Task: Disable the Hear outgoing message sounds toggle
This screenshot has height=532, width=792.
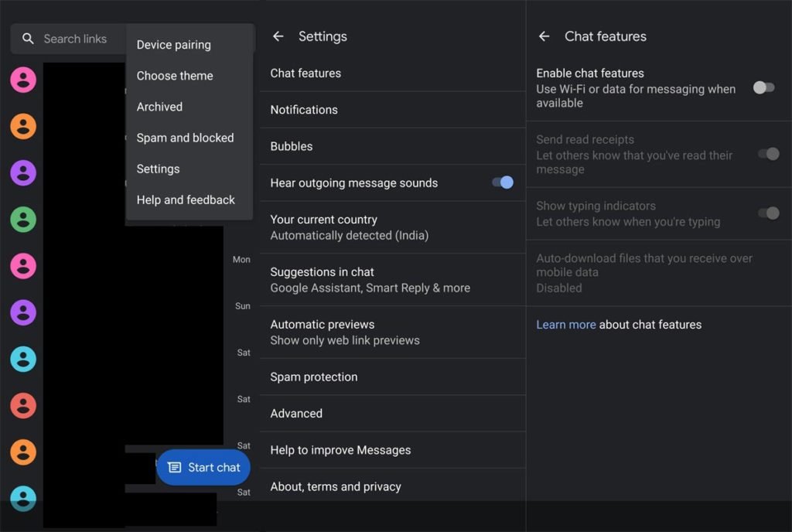Action: point(502,182)
